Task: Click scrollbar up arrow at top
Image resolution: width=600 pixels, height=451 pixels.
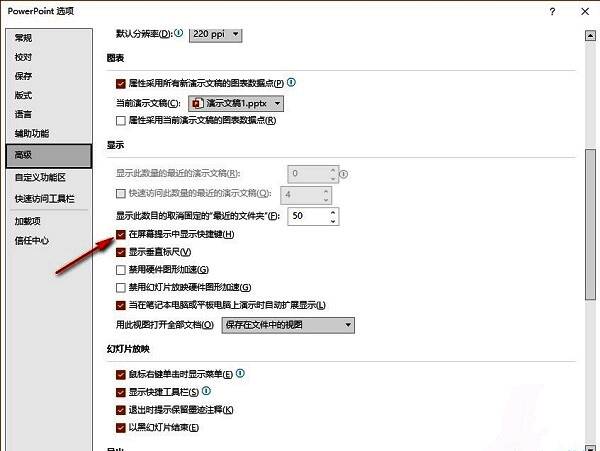Action: pyautogui.click(x=590, y=36)
